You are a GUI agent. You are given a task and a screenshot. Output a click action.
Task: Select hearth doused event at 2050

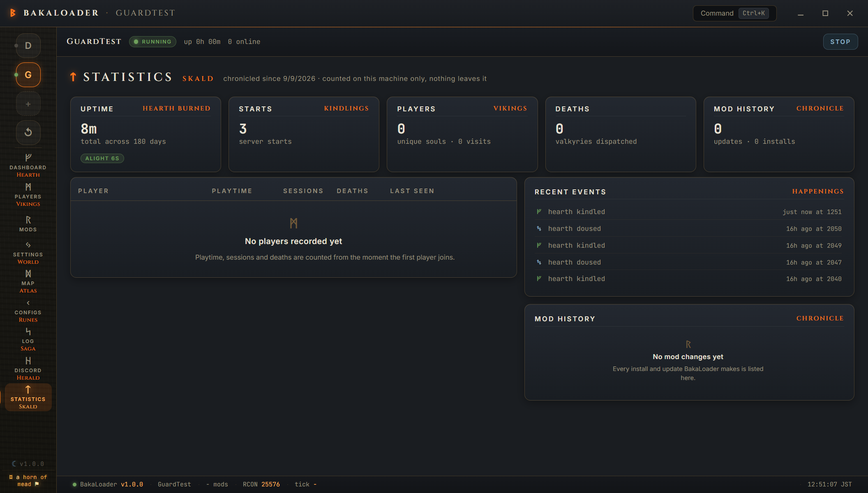pyautogui.click(x=689, y=228)
